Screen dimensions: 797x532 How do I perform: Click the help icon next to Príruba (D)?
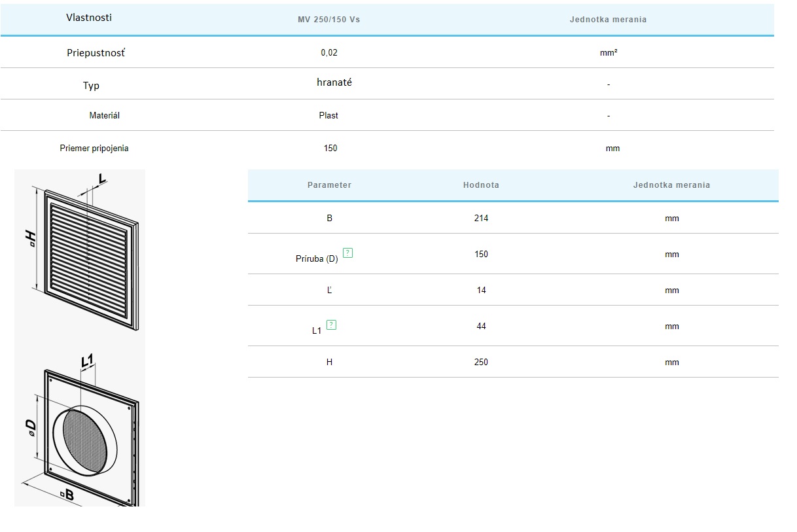click(x=347, y=253)
